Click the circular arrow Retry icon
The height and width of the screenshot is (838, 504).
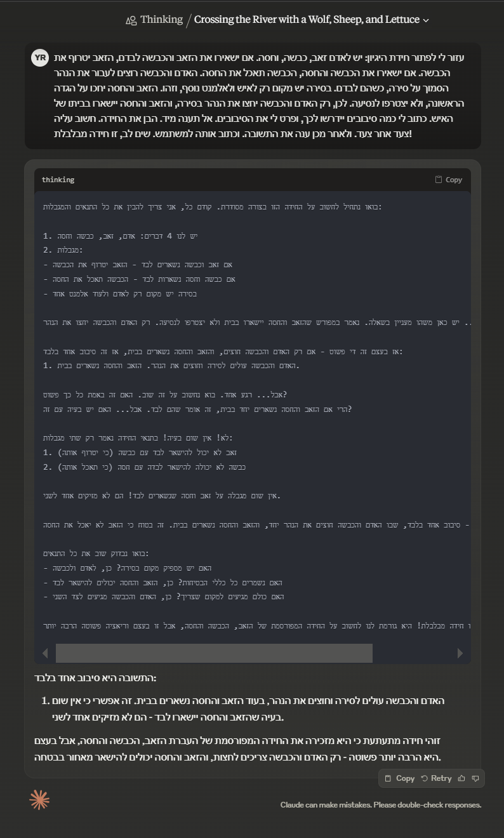point(425,778)
